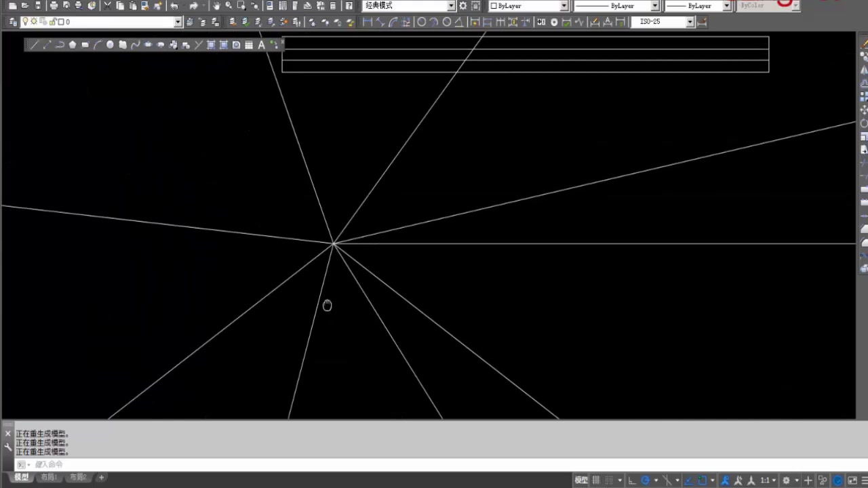The width and height of the screenshot is (868, 488).
Task: Enable ortho mode on the status bar
Action: coord(631,479)
